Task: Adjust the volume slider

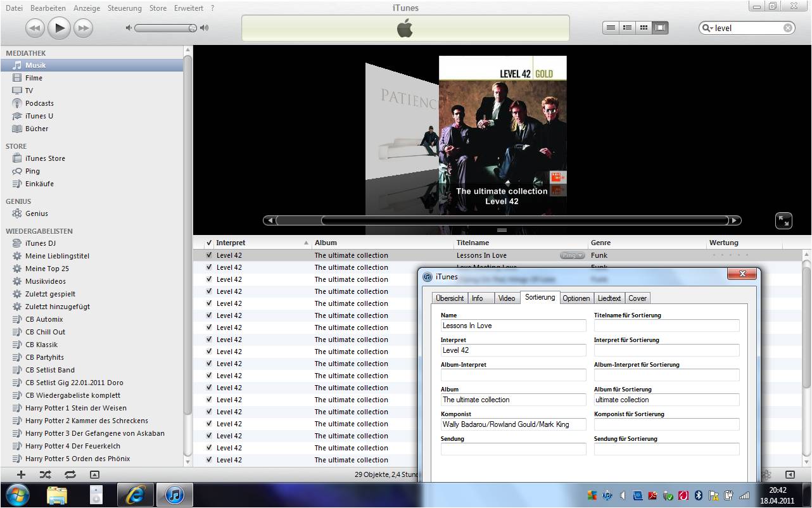Action: click(x=166, y=28)
